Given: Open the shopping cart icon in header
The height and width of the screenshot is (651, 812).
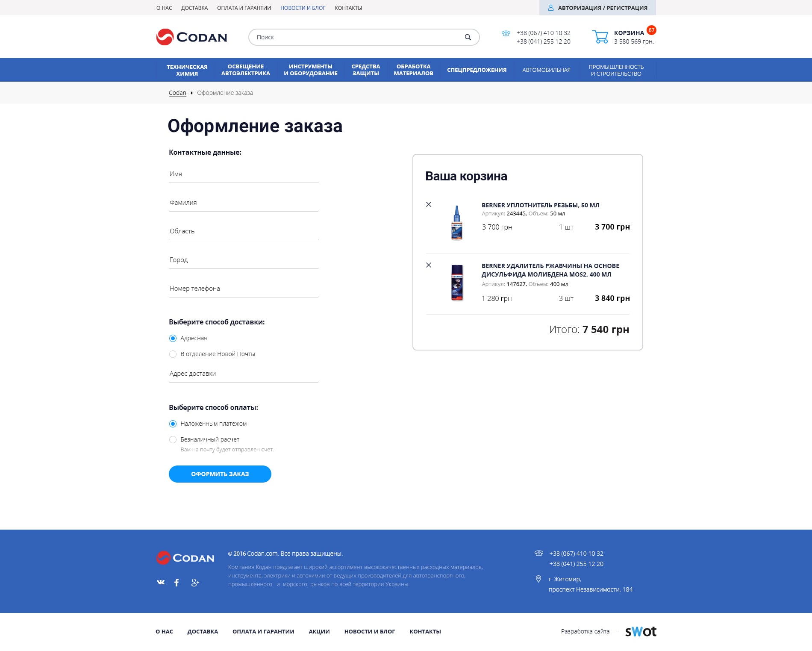Looking at the screenshot, I should (x=600, y=37).
